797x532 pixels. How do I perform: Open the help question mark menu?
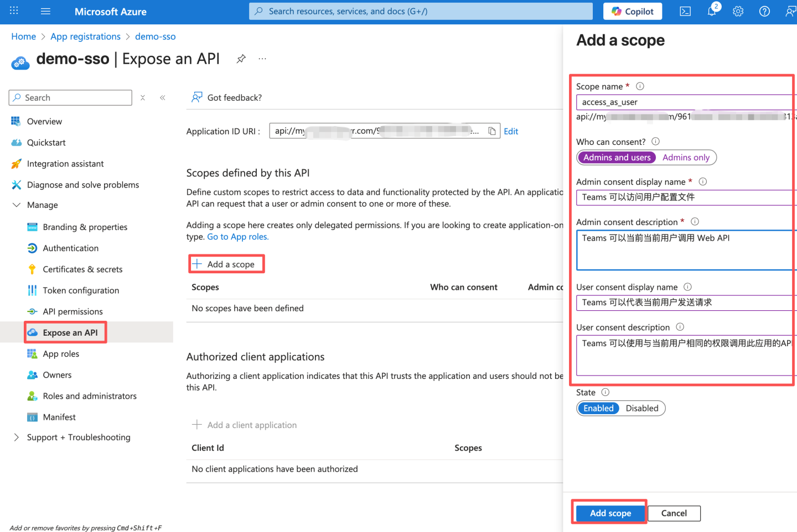pyautogui.click(x=764, y=11)
